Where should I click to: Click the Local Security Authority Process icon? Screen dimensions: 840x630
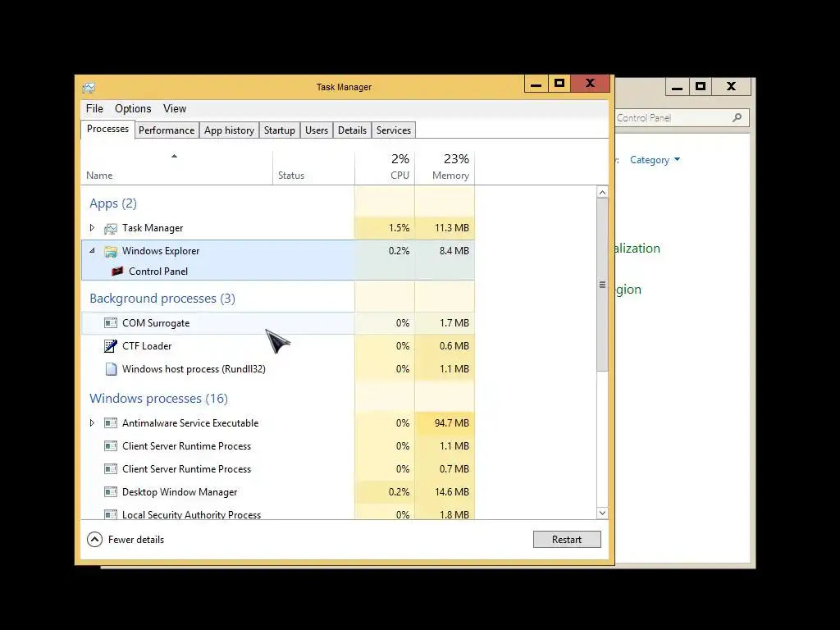coord(111,514)
